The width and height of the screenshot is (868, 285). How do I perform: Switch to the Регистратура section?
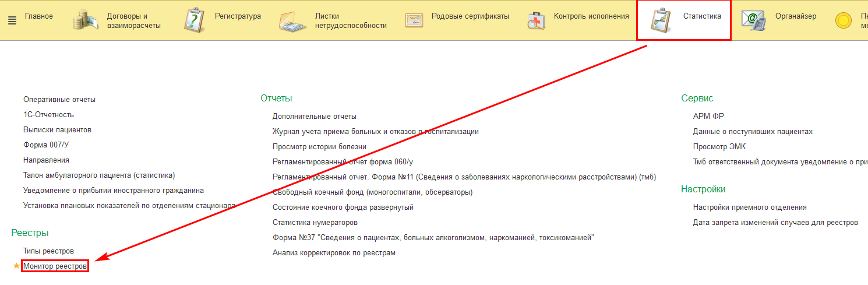(x=238, y=16)
